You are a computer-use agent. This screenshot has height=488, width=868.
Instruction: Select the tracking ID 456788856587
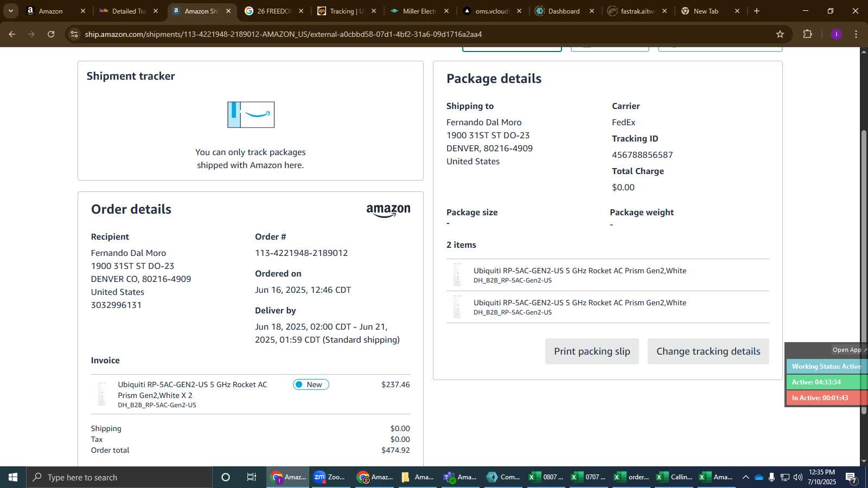pos(642,155)
